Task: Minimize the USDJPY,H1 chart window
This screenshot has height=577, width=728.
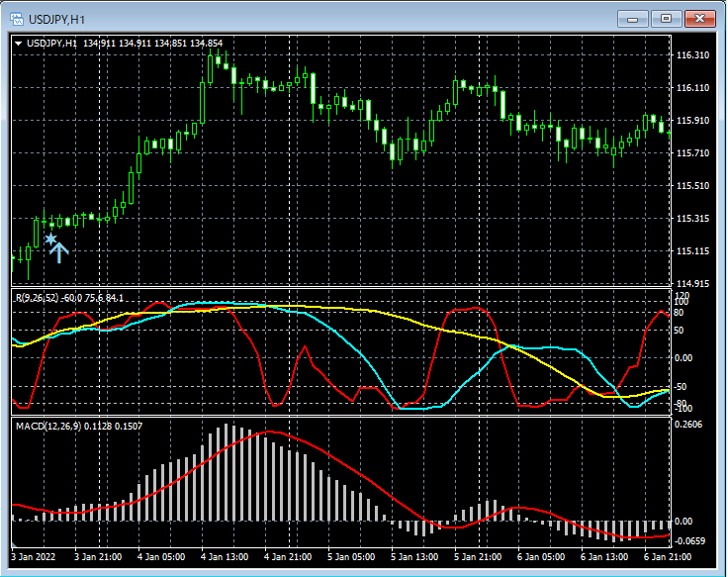Action: (632, 19)
